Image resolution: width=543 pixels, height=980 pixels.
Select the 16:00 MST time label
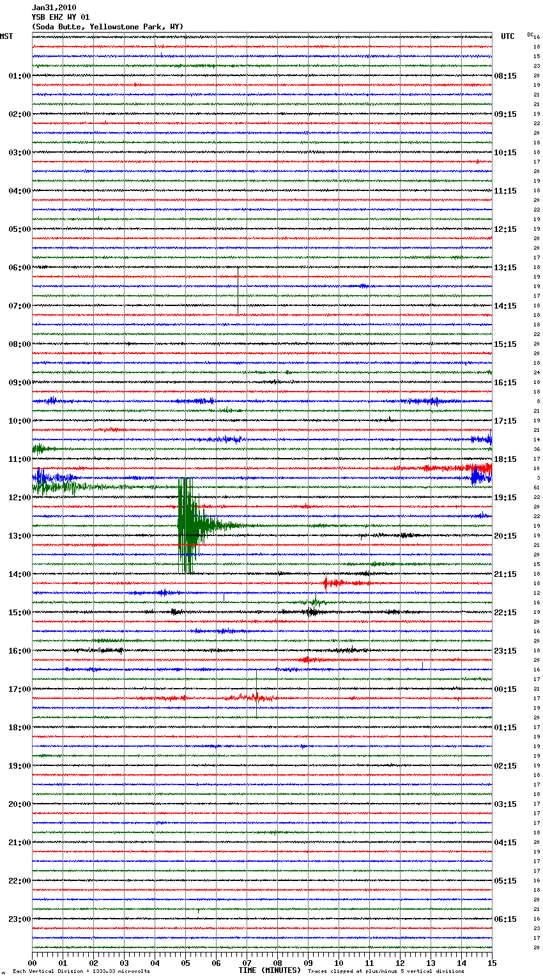pyautogui.click(x=20, y=651)
